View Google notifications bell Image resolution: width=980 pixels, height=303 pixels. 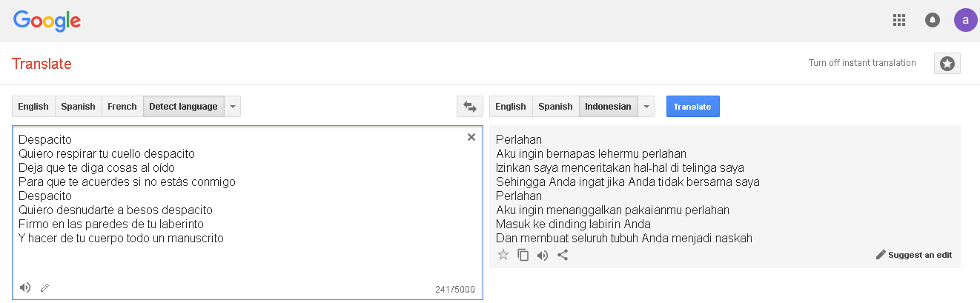click(933, 20)
